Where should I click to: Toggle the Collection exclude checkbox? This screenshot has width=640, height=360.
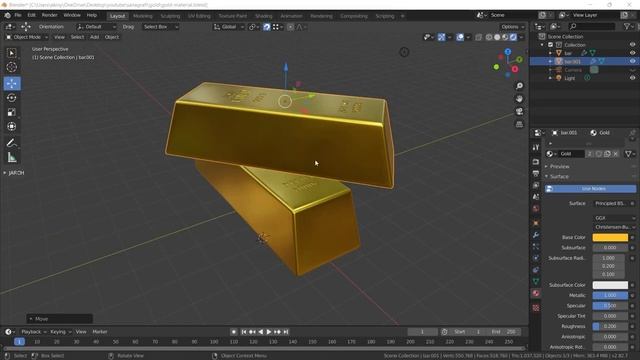(x=551, y=44)
